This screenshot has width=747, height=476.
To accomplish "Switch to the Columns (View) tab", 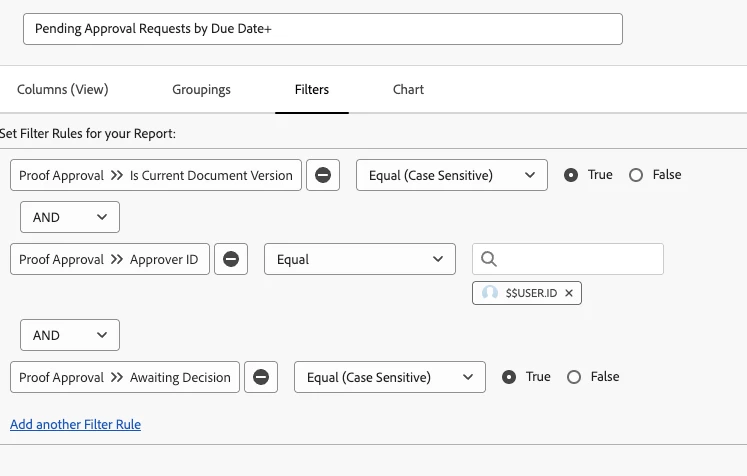I will [63, 90].
